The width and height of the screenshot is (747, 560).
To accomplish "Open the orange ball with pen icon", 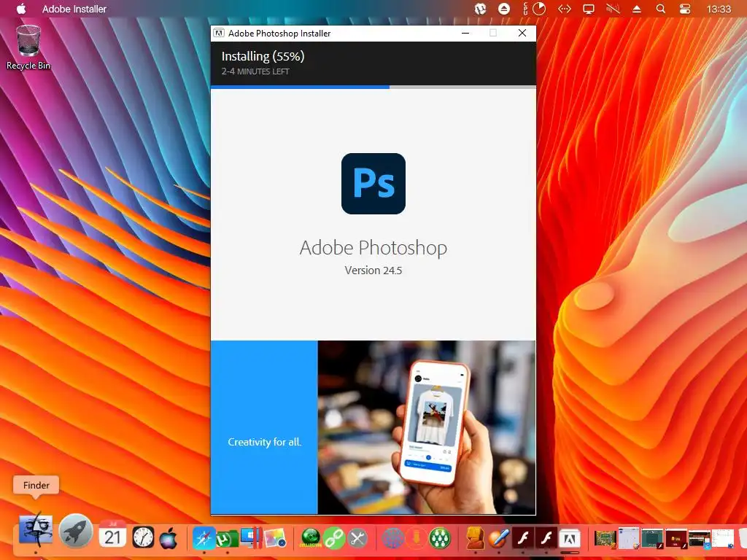I will click(499, 539).
